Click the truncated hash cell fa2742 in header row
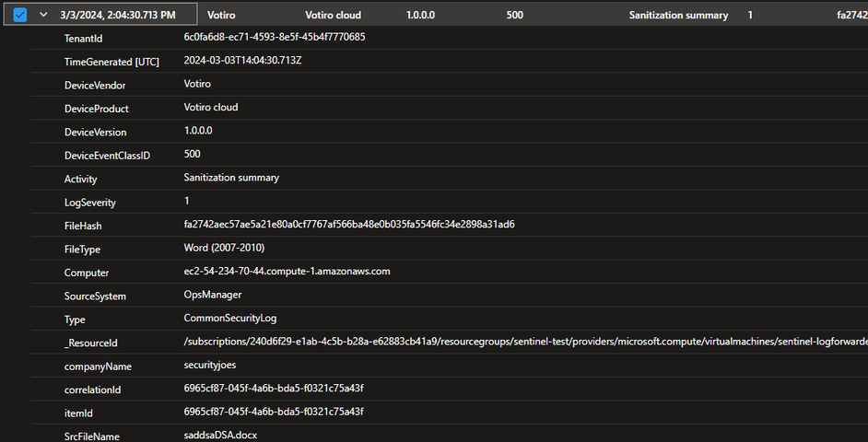868x442 pixels. [852, 16]
